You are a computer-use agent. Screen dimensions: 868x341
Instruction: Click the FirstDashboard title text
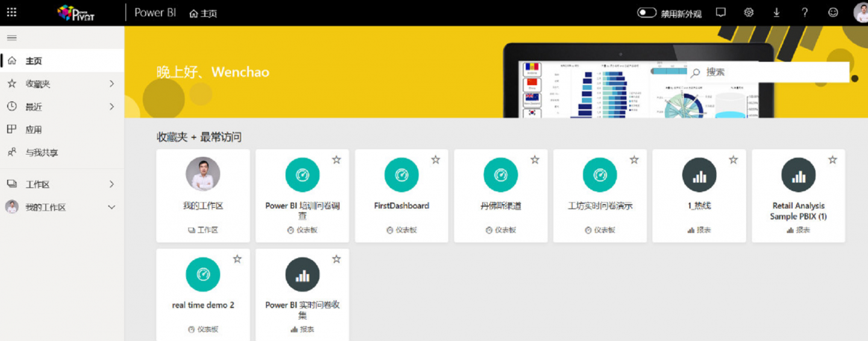point(401,206)
